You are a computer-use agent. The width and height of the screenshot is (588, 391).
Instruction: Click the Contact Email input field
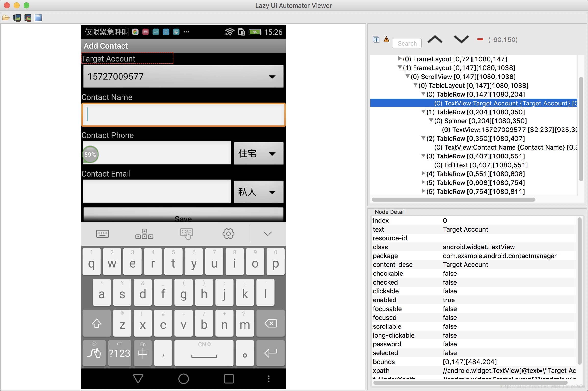[x=157, y=191]
